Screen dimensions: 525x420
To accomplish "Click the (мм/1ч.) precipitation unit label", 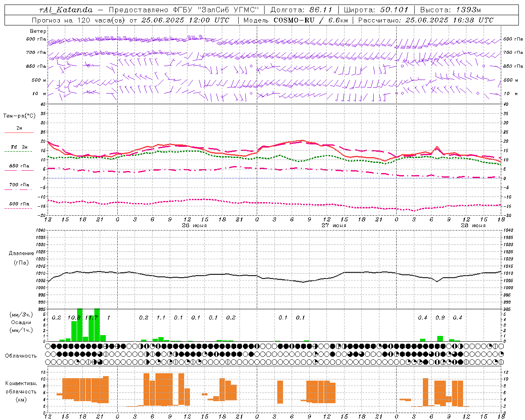I will pyautogui.click(x=21, y=330).
